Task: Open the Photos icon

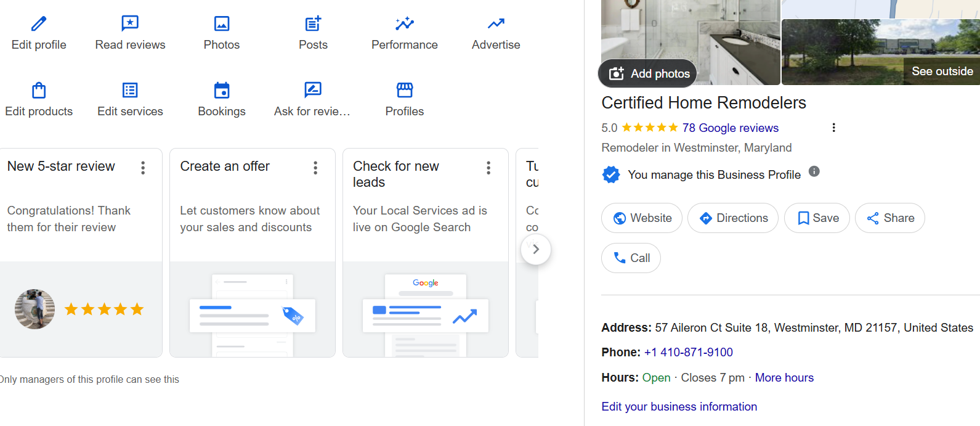Action: pos(222,24)
